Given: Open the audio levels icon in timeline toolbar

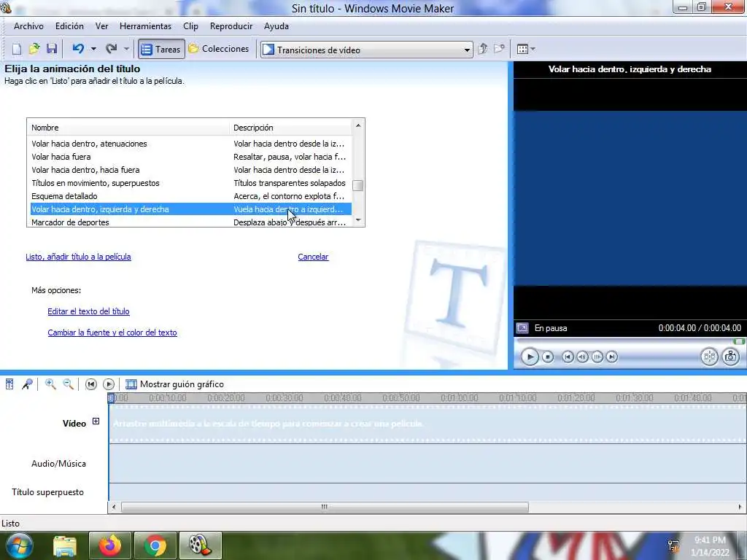Looking at the screenshot, I should pos(9,384).
